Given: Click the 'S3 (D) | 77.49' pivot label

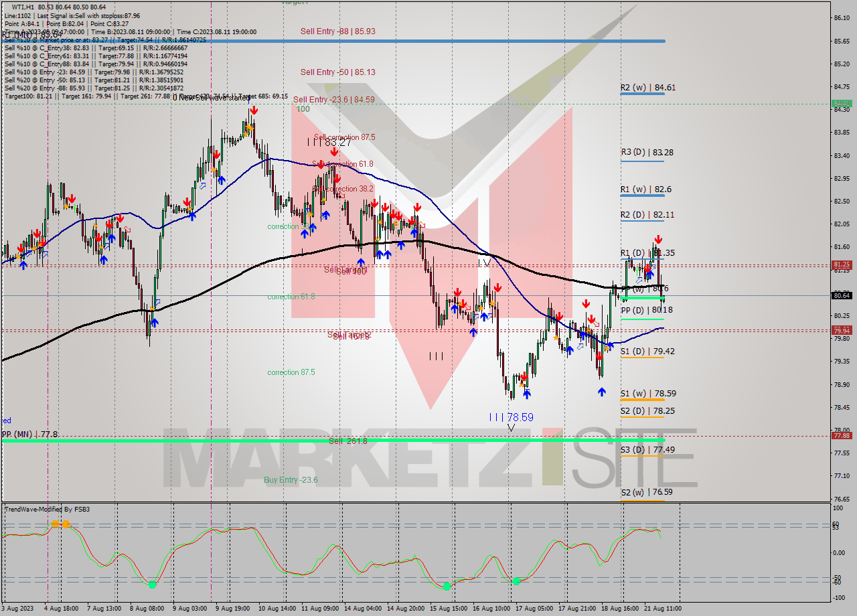Looking at the screenshot, I should coord(647,450).
